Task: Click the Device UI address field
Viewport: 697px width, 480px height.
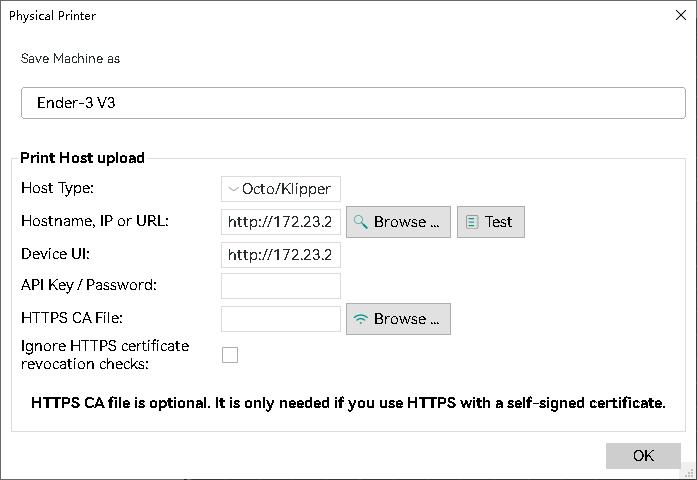Action: point(281,255)
